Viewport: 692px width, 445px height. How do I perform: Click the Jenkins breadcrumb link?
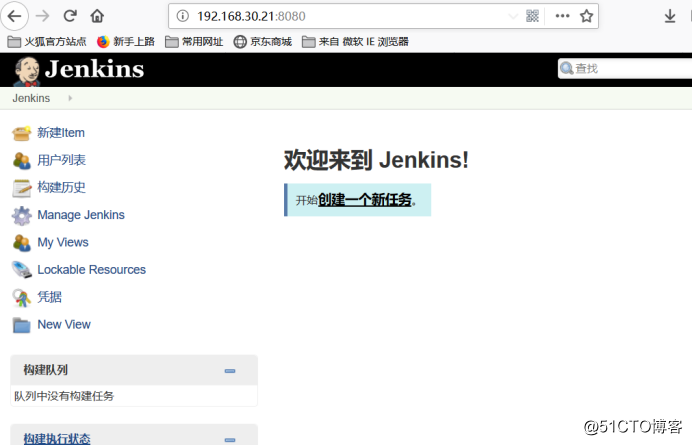pyautogui.click(x=31, y=98)
